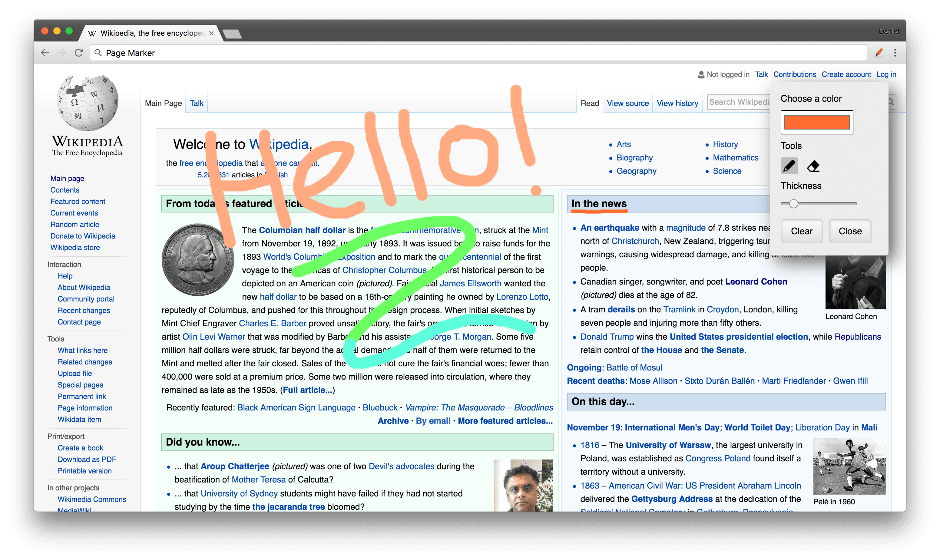This screenshot has width=940, height=560.
Task: Click the Create account link
Action: click(846, 74)
